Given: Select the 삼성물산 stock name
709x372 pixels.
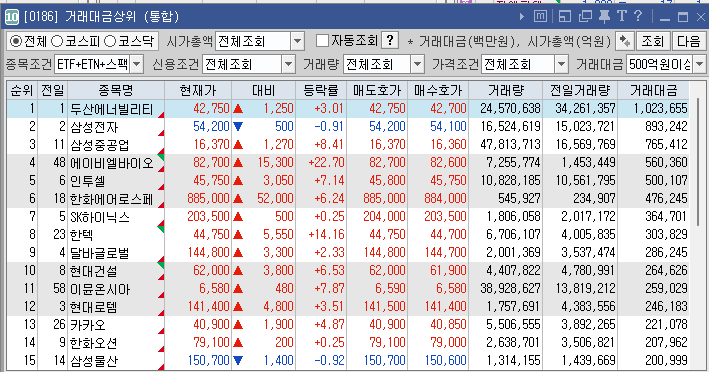Looking at the screenshot, I should 94,361.
